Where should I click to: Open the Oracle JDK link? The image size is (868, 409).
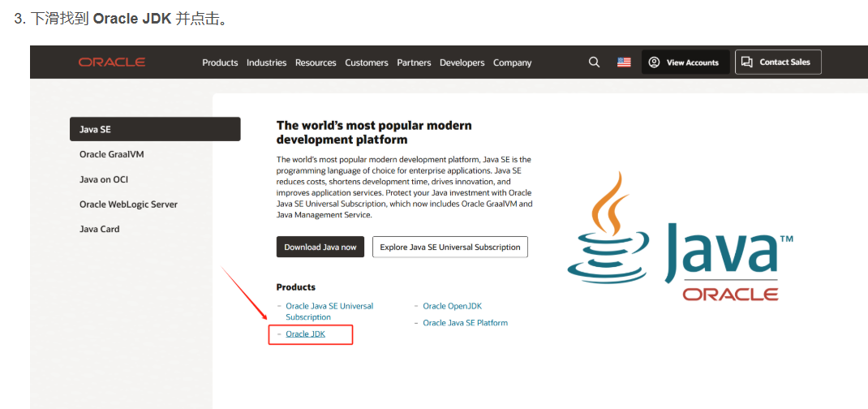pos(305,334)
